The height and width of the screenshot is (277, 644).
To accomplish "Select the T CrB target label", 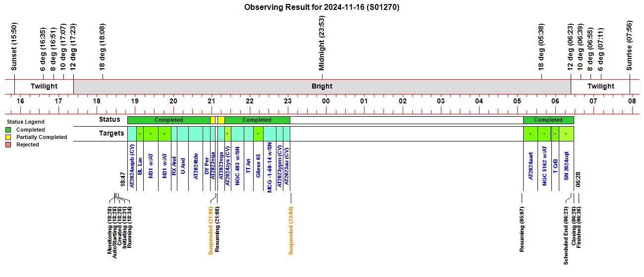I will coord(556,166).
